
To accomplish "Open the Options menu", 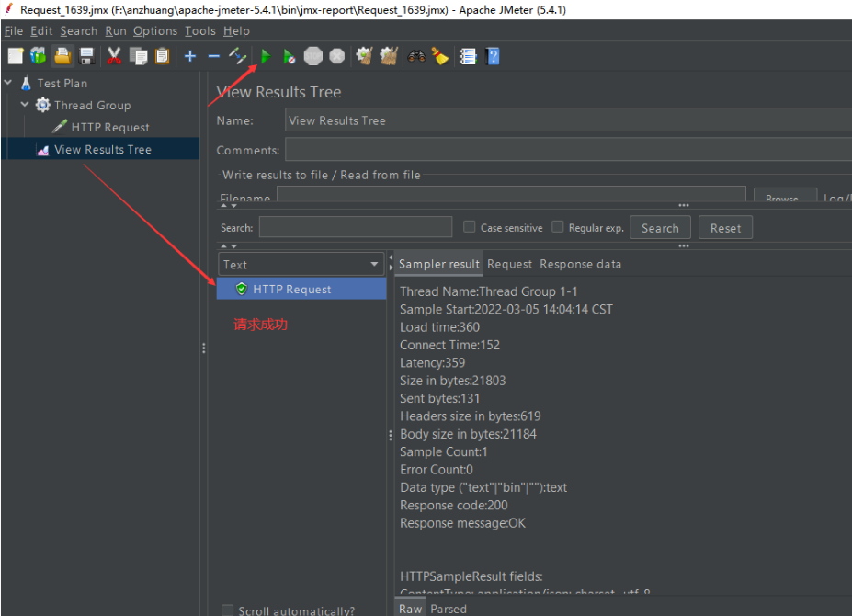I will click(x=155, y=31).
